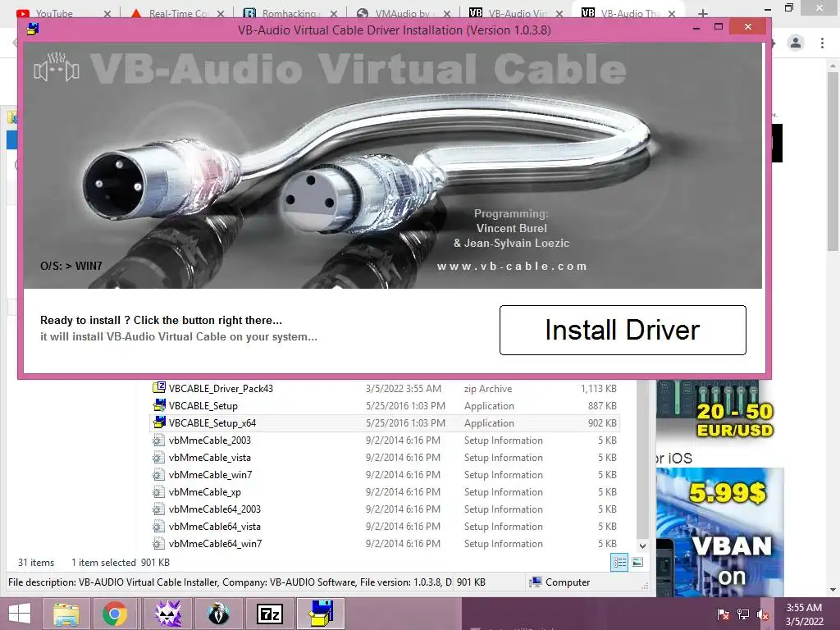Click the vbMmeCable64_2003 setup file icon
The height and width of the screenshot is (630, 840).
tap(158, 509)
